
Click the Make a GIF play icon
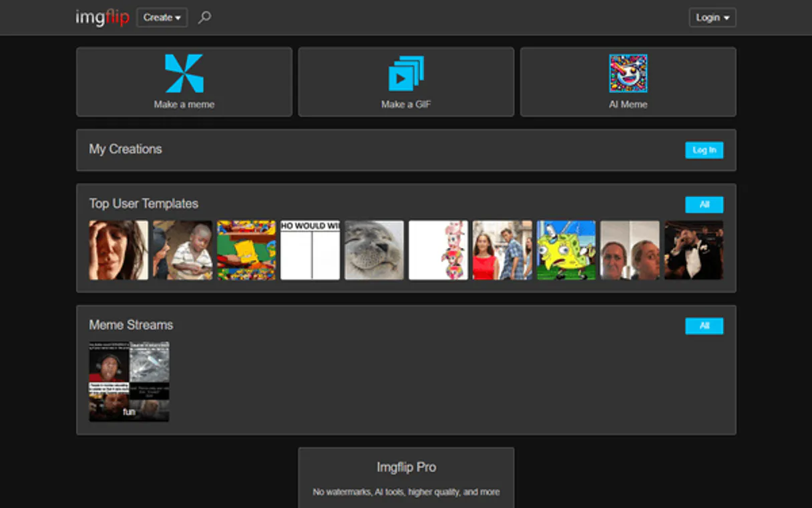tap(406, 74)
